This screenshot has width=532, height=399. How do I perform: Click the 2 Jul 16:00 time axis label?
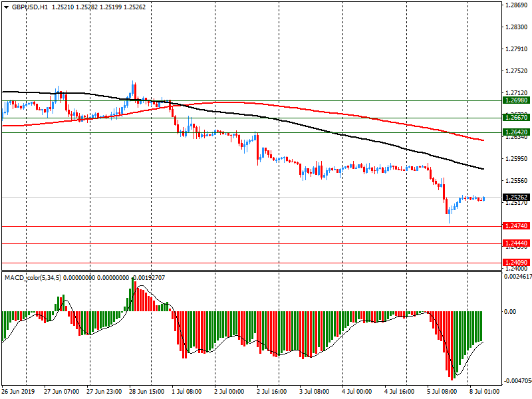(272, 392)
